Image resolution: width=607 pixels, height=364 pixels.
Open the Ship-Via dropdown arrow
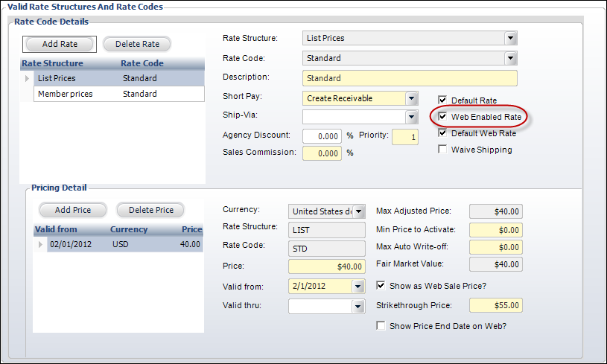click(412, 116)
